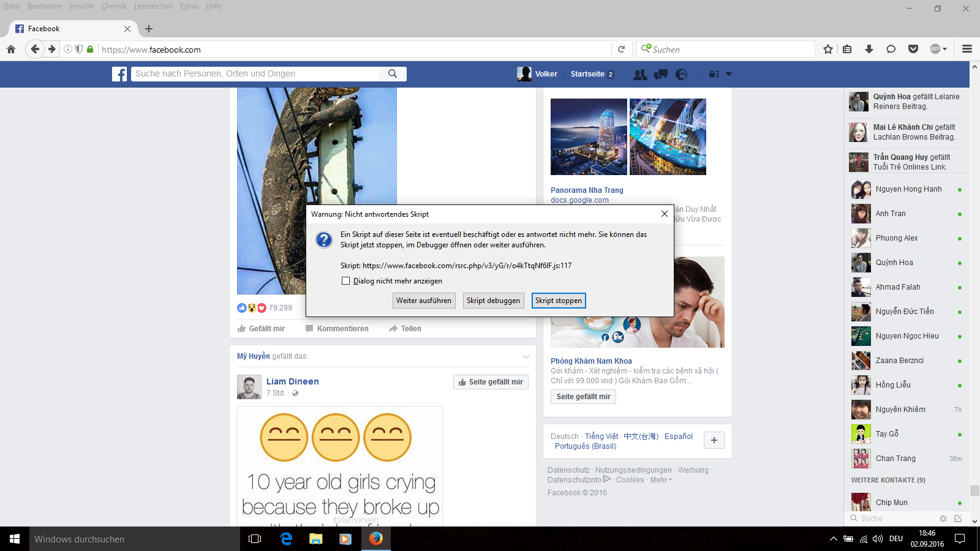Expand post options chevron near Mỹ Huyền
The image size is (980, 551).
pos(526,357)
